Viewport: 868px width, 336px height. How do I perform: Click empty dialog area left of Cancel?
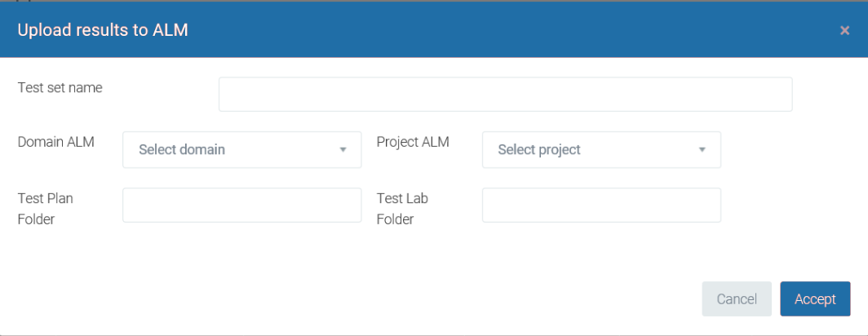[408, 298]
